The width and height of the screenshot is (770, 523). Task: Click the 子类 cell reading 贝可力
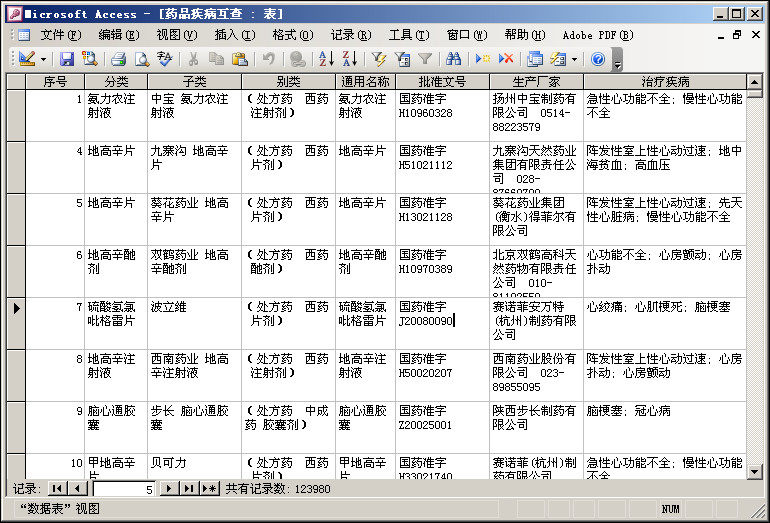(x=194, y=467)
